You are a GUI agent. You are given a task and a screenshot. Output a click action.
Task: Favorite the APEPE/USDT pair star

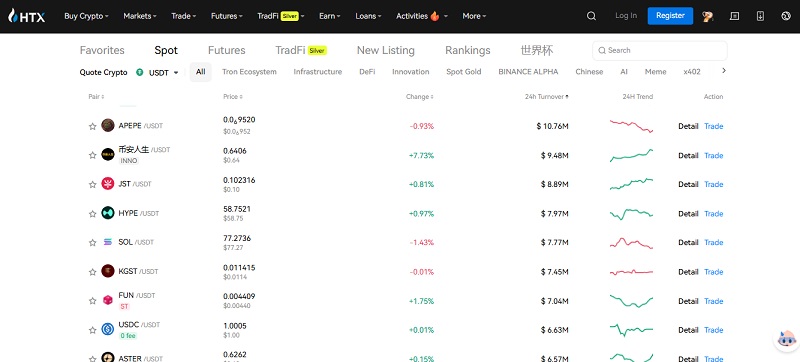click(92, 126)
